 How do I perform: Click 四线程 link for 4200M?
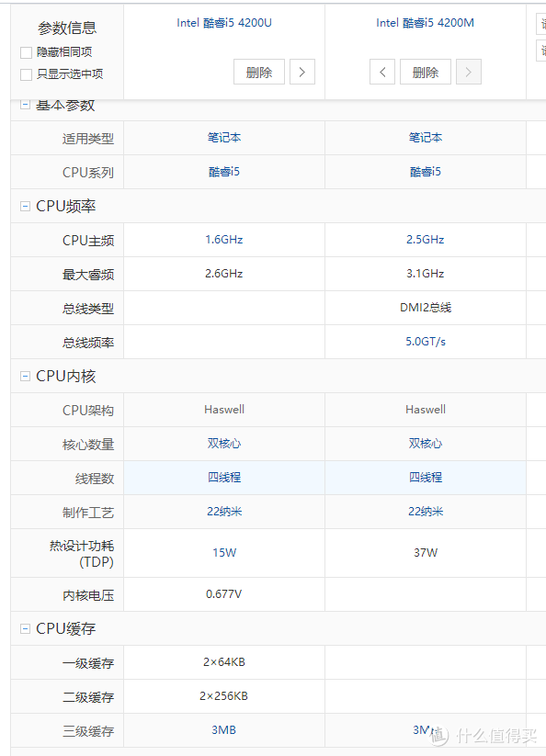coord(426,478)
